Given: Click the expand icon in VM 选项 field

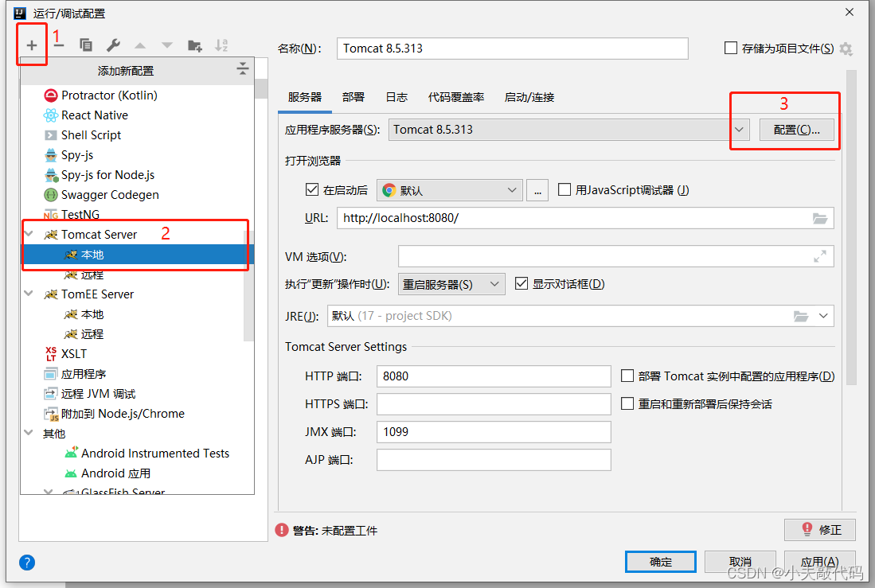Looking at the screenshot, I should point(820,257).
